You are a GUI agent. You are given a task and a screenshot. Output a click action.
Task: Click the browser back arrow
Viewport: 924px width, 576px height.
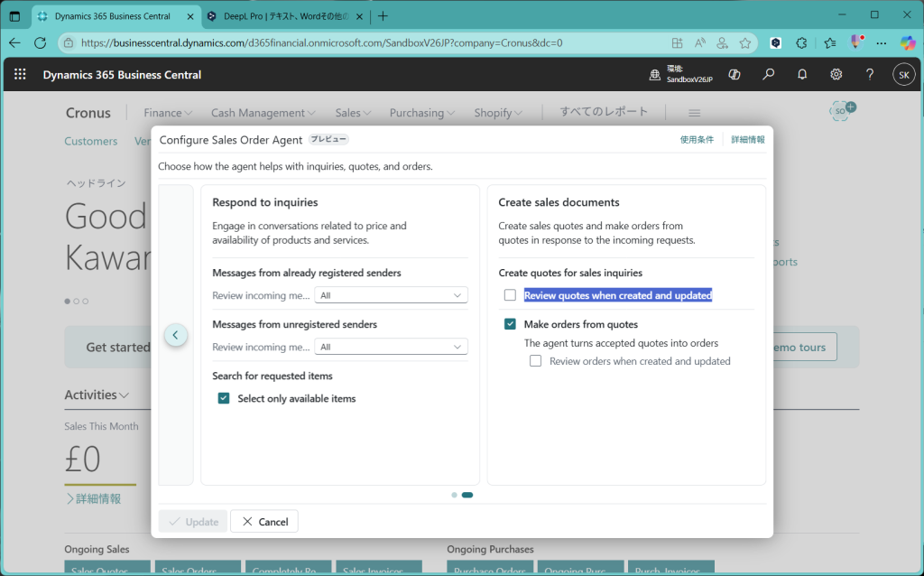[x=14, y=42]
